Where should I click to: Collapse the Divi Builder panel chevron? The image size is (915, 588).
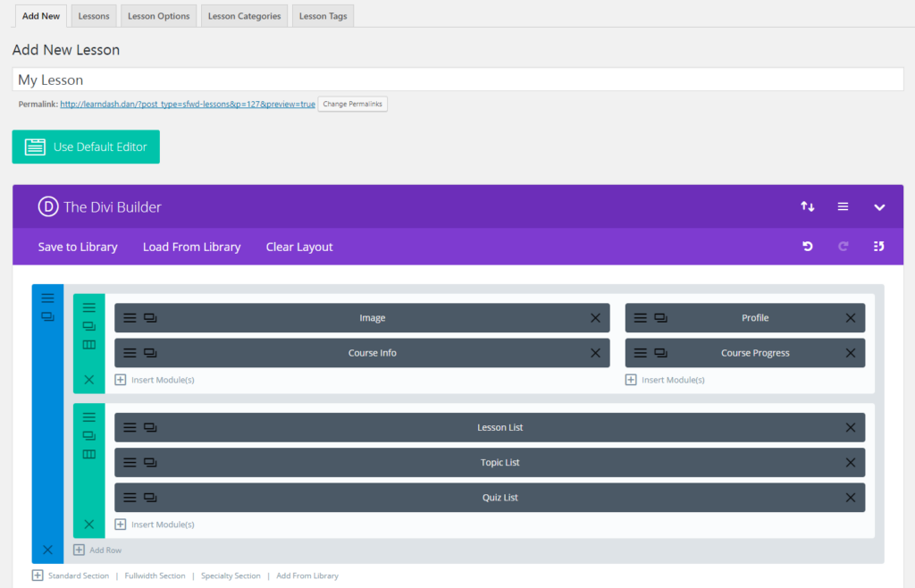tap(879, 207)
